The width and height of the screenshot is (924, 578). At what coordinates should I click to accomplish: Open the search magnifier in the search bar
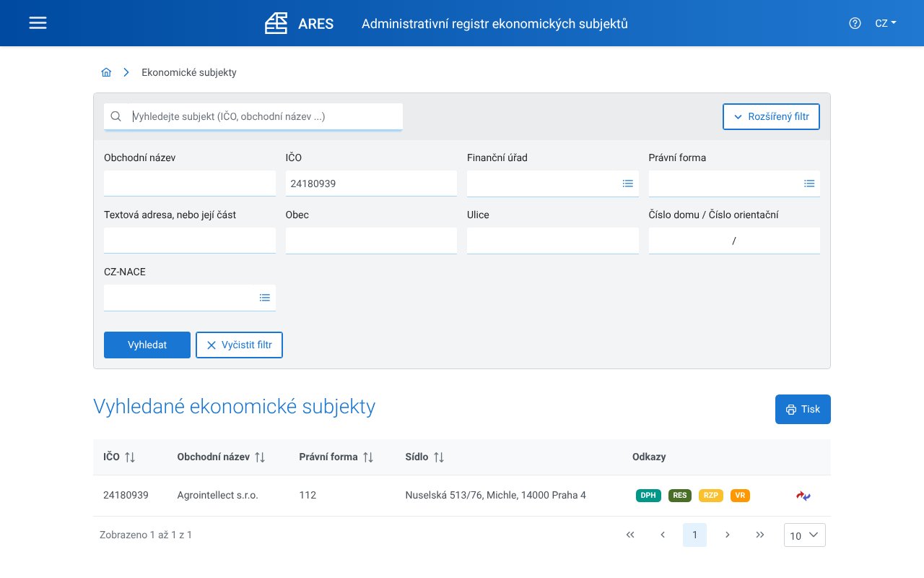pos(115,116)
